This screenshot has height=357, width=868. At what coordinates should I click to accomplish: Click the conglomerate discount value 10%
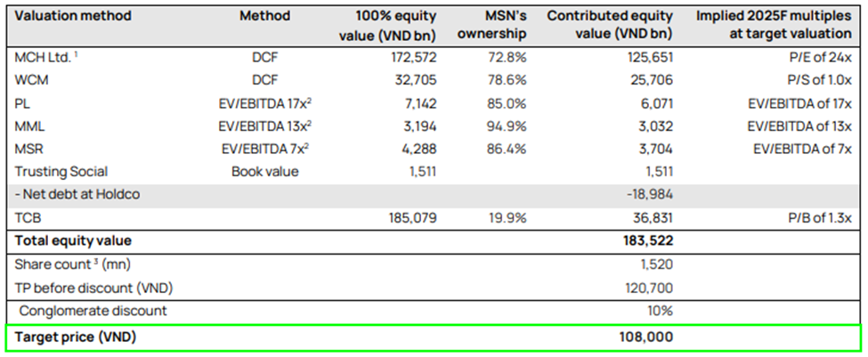tap(660, 311)
